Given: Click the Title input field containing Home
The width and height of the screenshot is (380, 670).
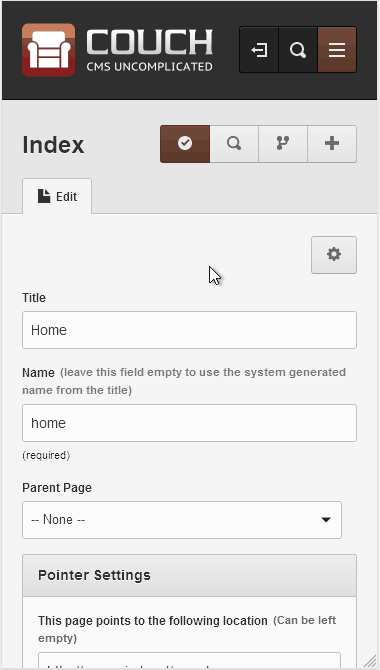Looking at the screenshot, I should point(189,330).
